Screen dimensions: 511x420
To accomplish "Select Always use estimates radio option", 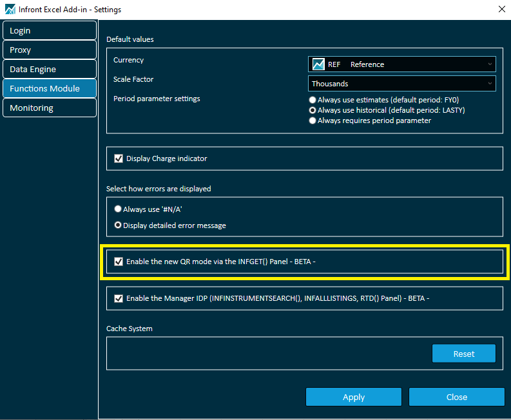I will tap(313, 100).
